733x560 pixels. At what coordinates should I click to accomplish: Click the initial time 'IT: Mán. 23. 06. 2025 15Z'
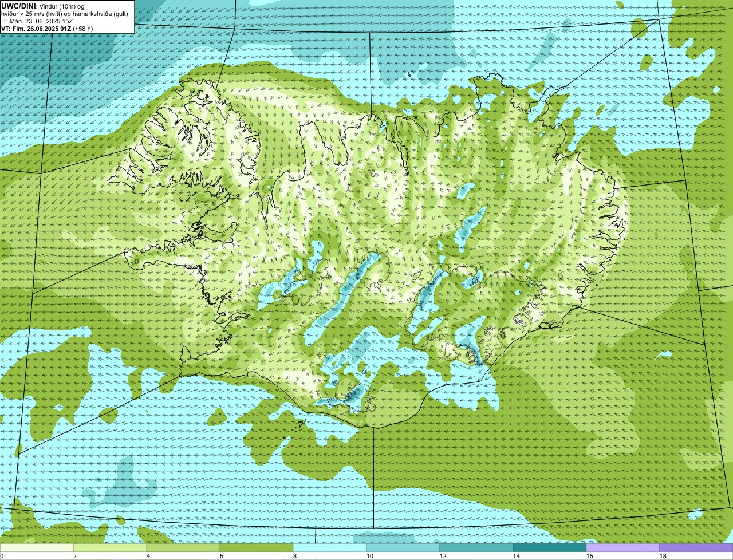pyautogui.click(x=37, y=21)
